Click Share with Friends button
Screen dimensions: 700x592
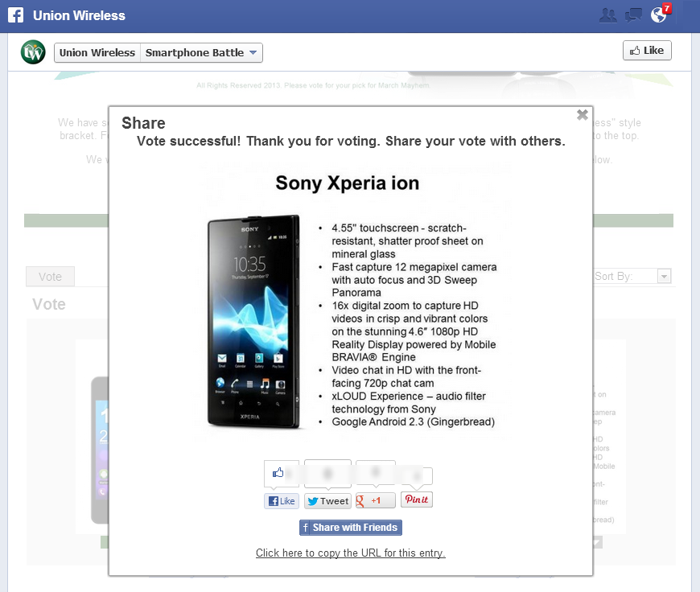[351, 528]
